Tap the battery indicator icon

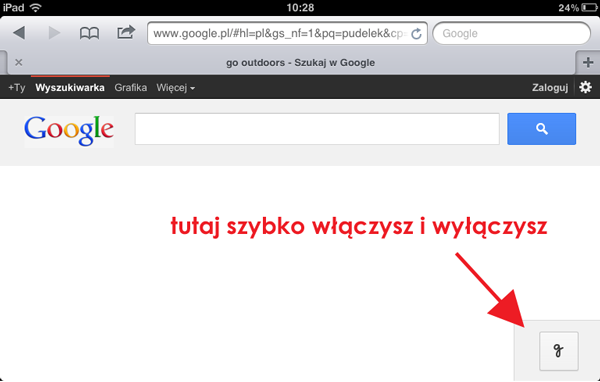click(x=589, y=7)
